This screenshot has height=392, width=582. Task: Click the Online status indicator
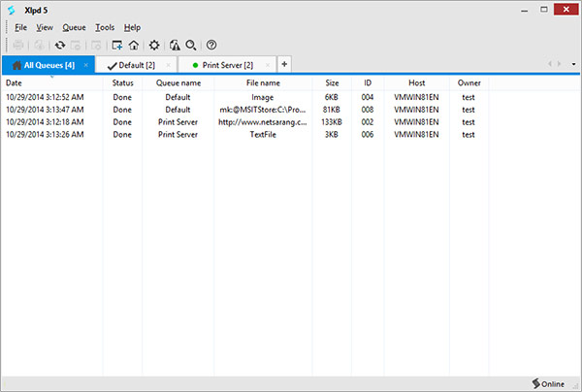pyautogui.click(x=548, y=383)
